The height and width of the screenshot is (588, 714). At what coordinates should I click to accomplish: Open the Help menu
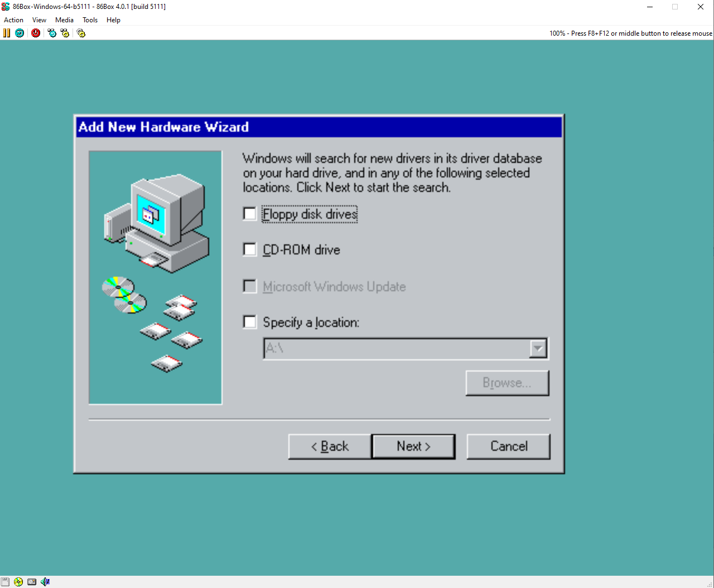click(x=113, y=20)
